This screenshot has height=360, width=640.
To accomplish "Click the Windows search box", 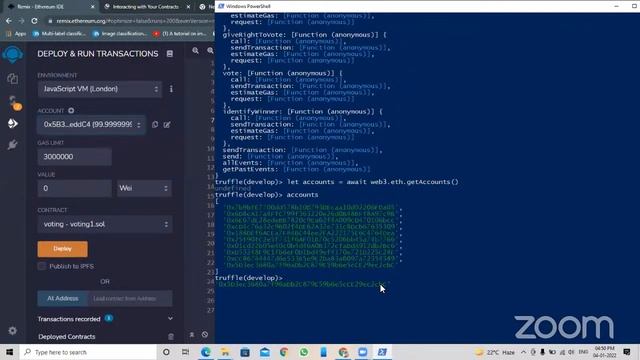I will pyautogui.click(x=88, y=352).
